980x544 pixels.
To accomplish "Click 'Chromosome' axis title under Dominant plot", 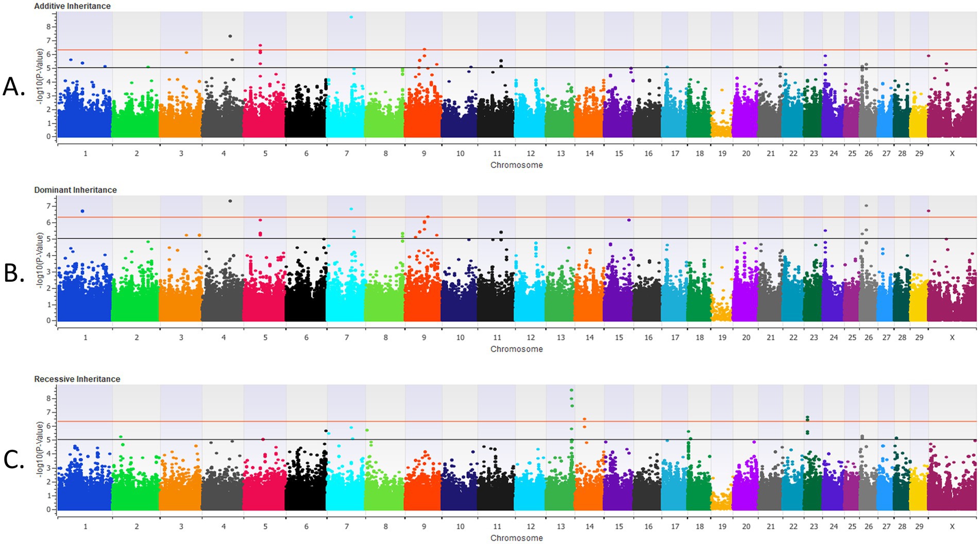I will (516, 349).
